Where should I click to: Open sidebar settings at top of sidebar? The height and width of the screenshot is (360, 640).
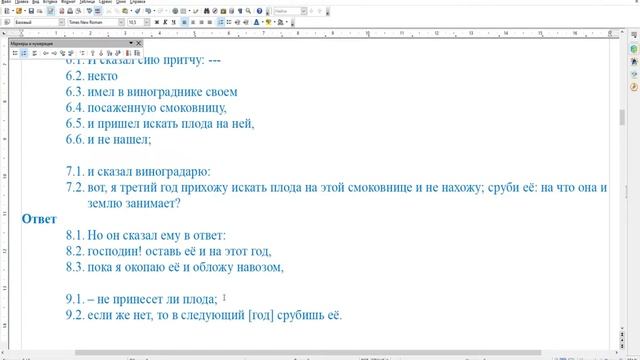[x=634, y=36]
